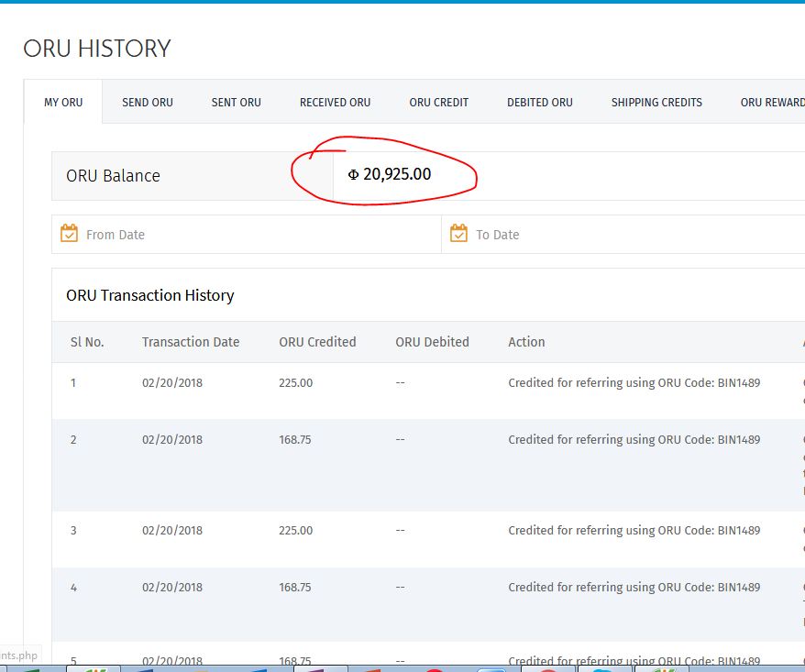Screen dimensions: 805x672
Task: Click the To Date input field
Action: pyautogui.click(x=623, y=235)
